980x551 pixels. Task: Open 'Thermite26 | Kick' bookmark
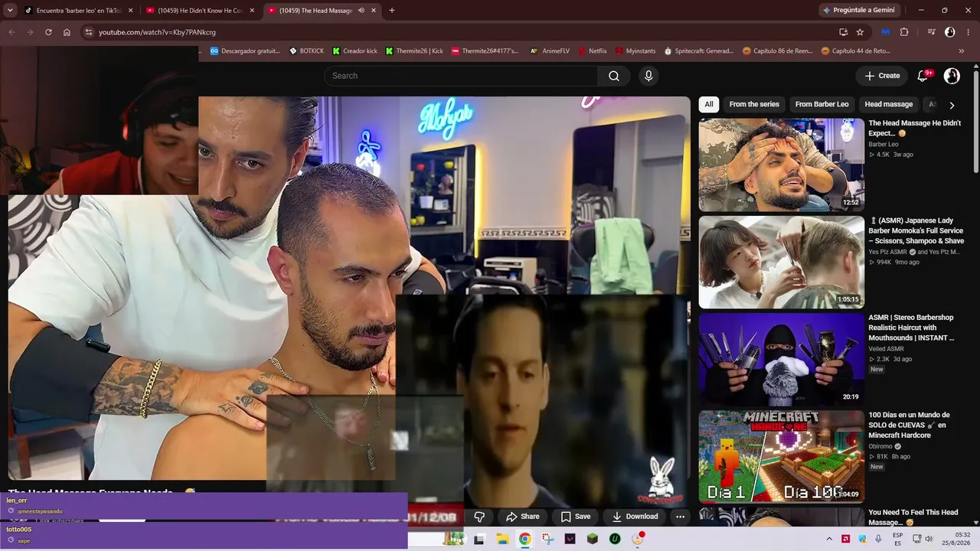click(414, 51)
